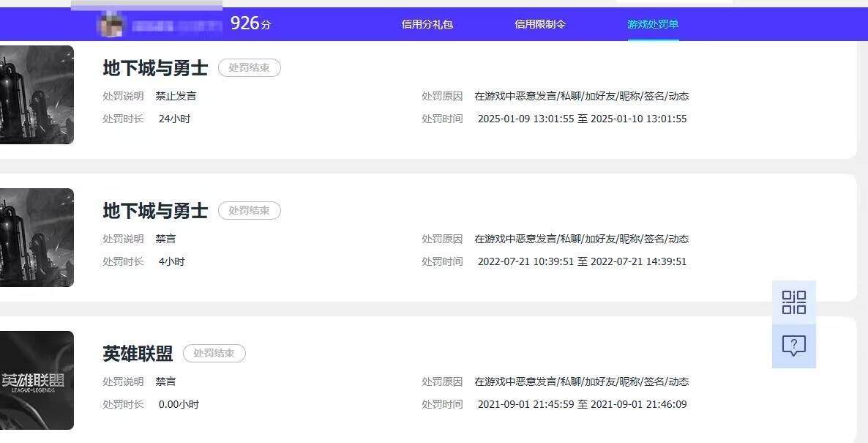Screen dimensions: 868x443
Task: Click 地下城与勇士 title in 2022 record
Action: click(156, 211)
